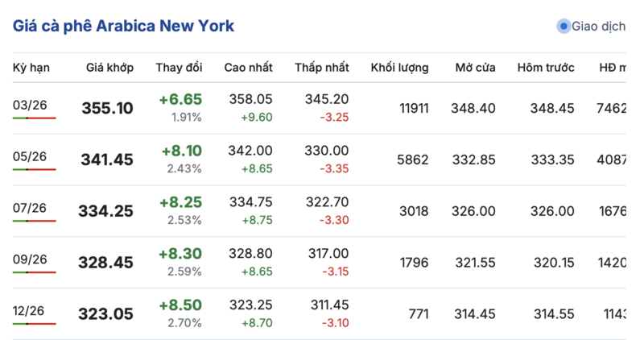This screenshot has width=644, height=340.
Task: Select the 12/26 contract term
Action: (x=31, y=311)
